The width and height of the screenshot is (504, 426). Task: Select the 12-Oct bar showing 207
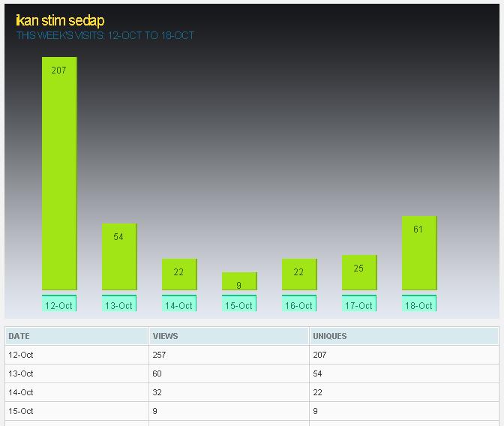(59, 173)
